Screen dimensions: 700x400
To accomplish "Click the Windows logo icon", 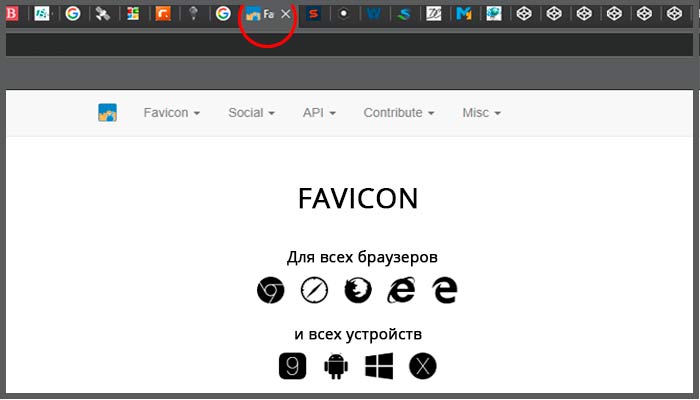I will tap(379, 366).
